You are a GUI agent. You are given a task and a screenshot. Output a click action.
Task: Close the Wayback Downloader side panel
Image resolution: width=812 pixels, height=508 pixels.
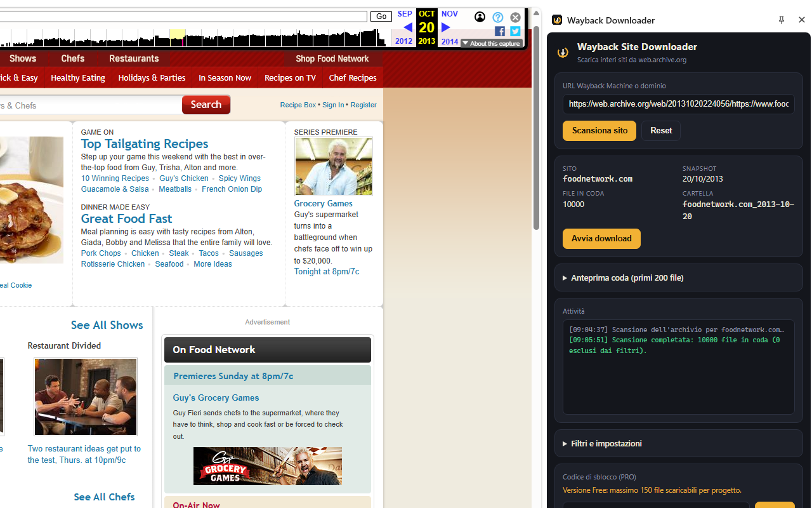click(802, 20)
